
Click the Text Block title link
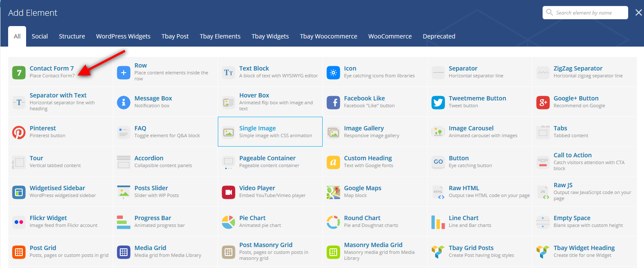click(254, 68)
